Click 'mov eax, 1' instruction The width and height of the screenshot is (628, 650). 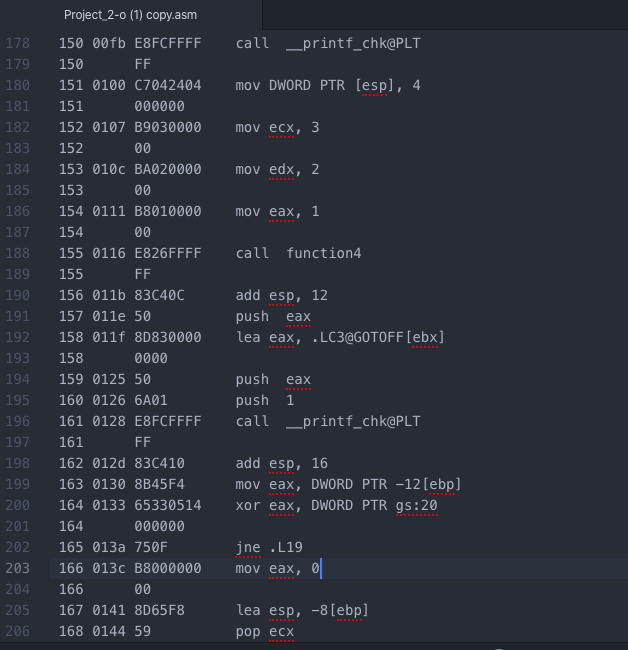click(x=277, y=211)
